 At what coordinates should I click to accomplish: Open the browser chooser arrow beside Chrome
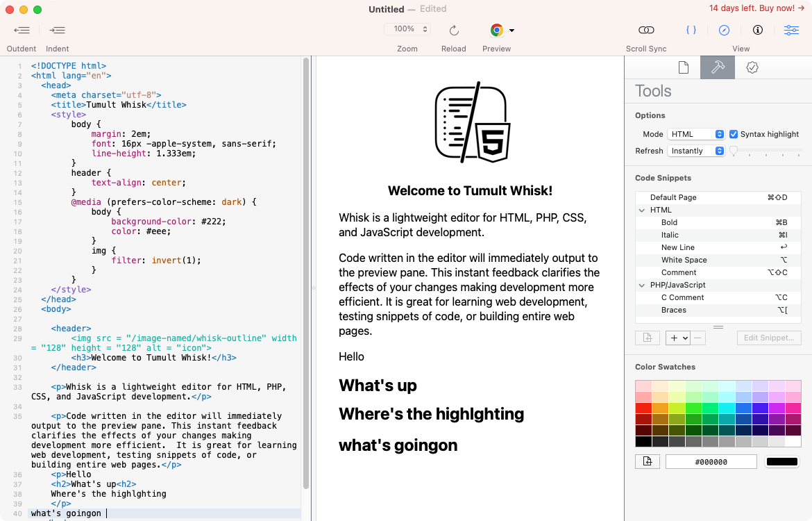511,31
